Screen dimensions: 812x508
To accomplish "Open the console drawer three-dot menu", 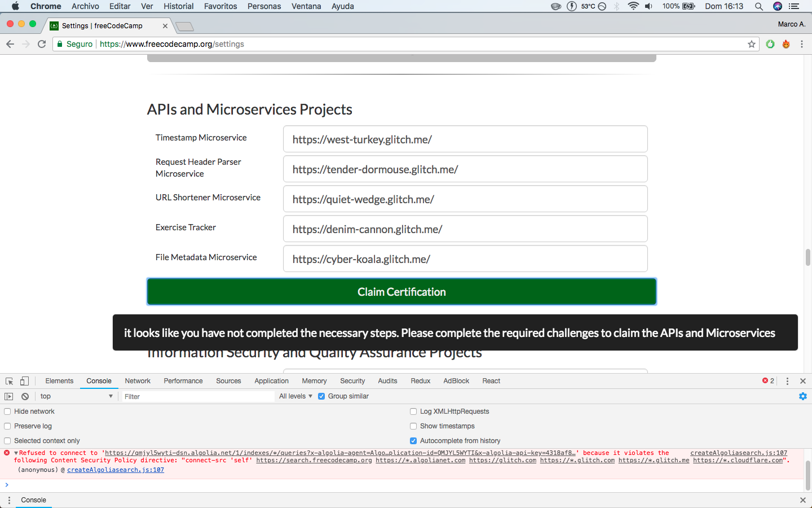I will tap(9, 500).
